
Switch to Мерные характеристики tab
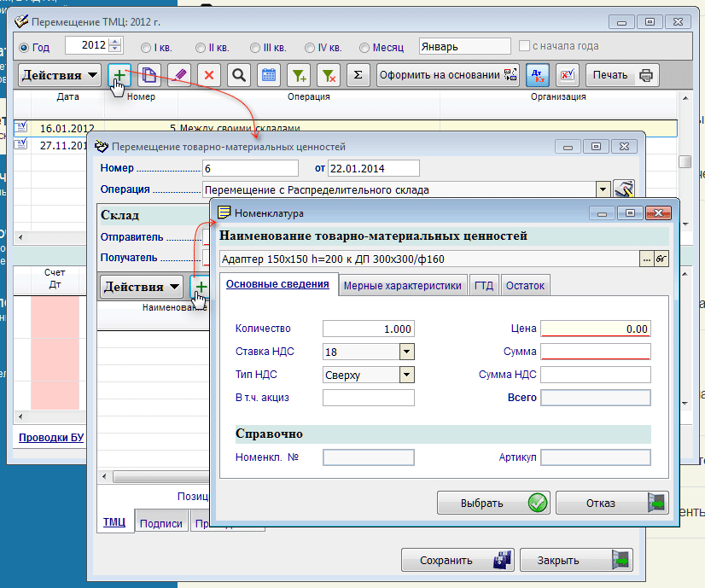pyautogui.click(x=402, y=285)
